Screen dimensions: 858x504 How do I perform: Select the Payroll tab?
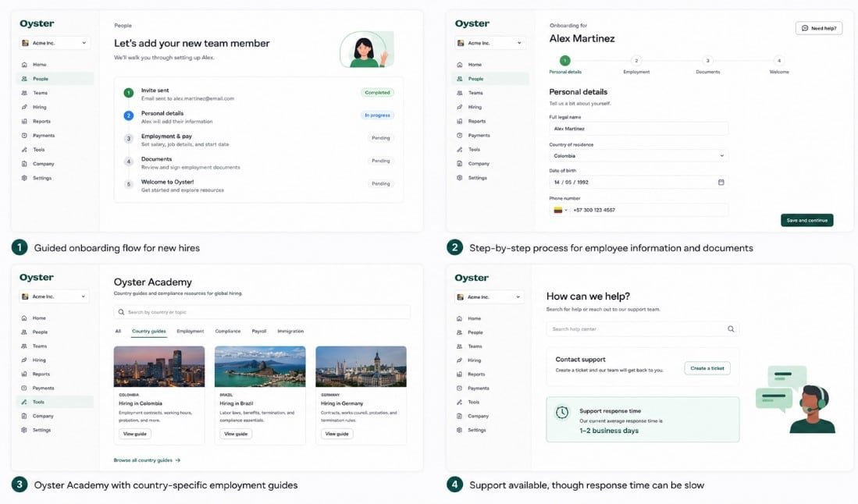point(259,332)
